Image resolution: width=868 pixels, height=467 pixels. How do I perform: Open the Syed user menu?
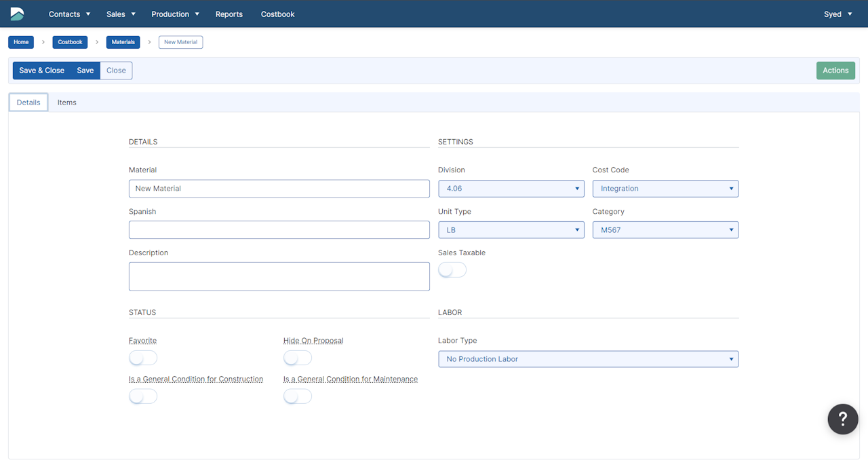point(837,14)
